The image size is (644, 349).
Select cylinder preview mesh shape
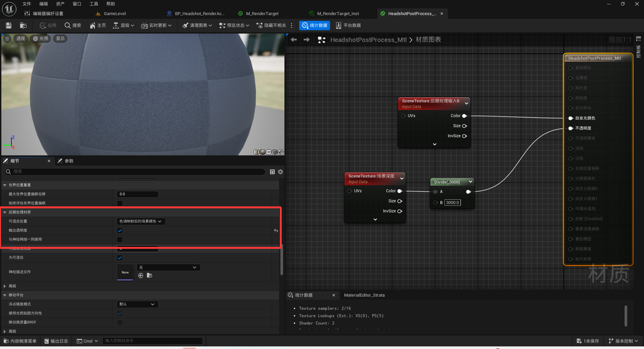click(257, 152)
